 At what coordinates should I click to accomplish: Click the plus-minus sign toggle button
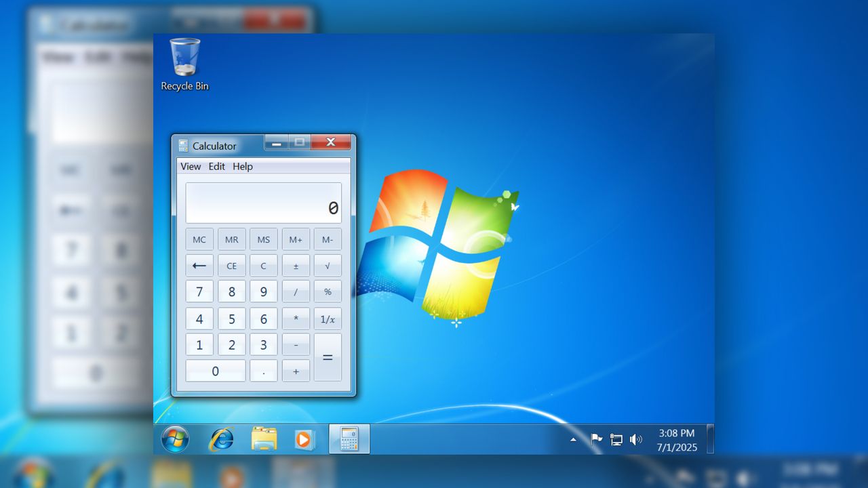(x=296, y=265)
